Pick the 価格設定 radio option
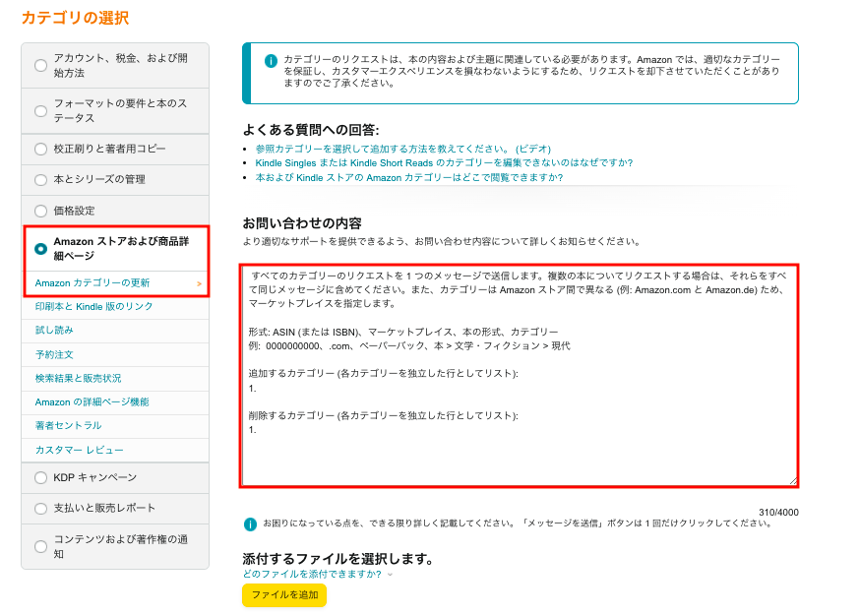859x616 pixels. pos(40,211)
